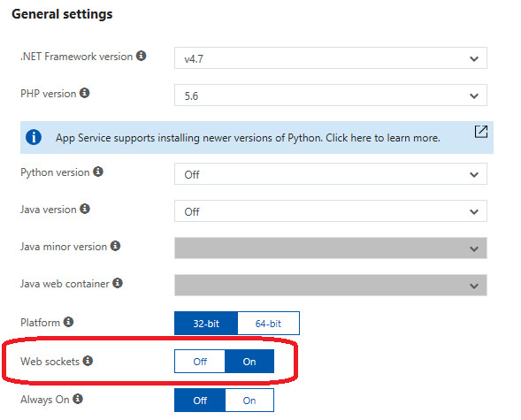Expand PHP version dropdown showing 5.6

pos(331,95)
